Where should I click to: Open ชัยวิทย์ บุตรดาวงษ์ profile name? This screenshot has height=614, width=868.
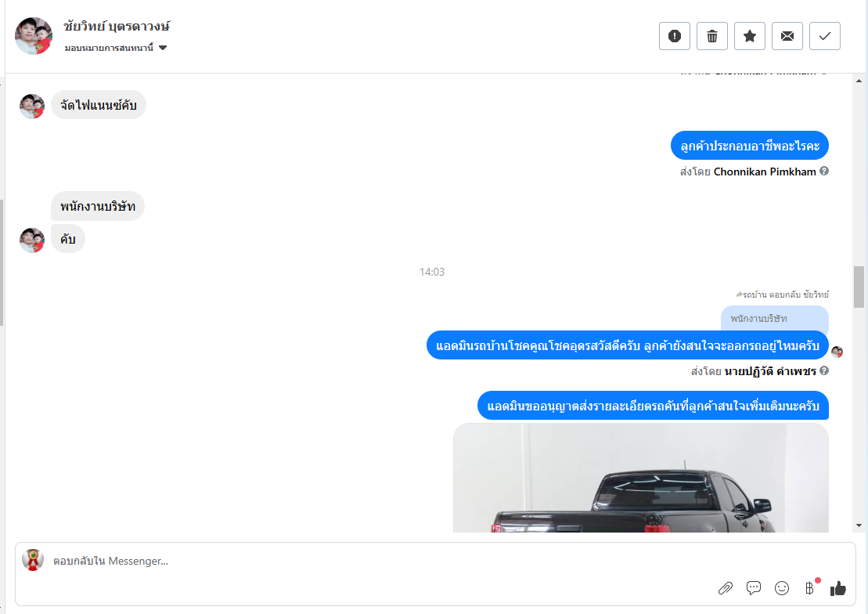(117, 26)
